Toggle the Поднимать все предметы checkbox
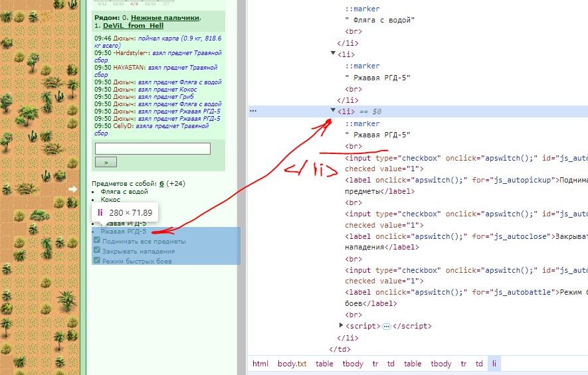588x375 pixels. click(97, 240)
